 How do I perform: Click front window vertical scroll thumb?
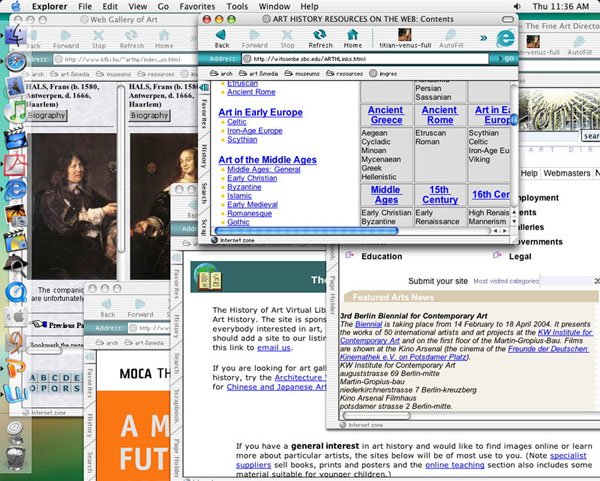pos(514,119)
